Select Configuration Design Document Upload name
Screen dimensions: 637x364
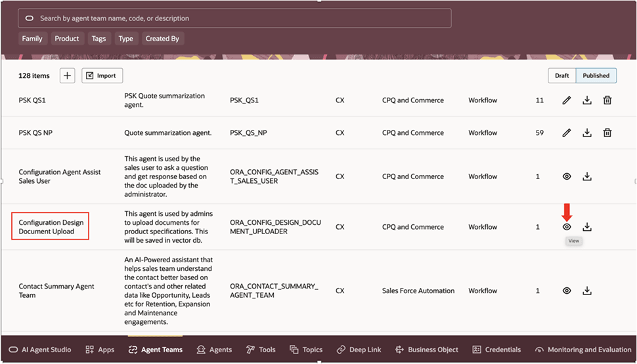click(x=51, y=227)
